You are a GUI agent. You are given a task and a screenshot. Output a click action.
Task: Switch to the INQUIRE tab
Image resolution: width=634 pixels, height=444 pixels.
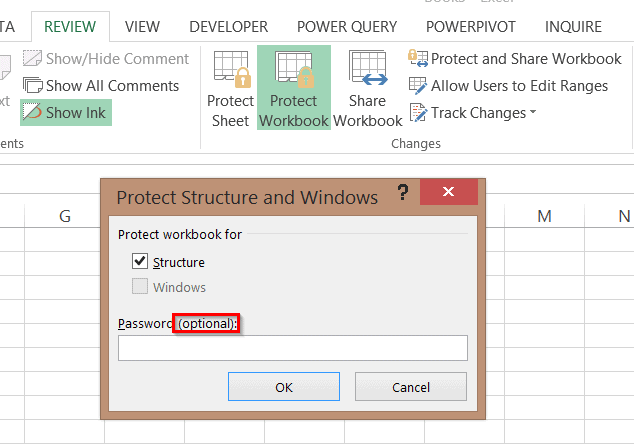[573, 27]
